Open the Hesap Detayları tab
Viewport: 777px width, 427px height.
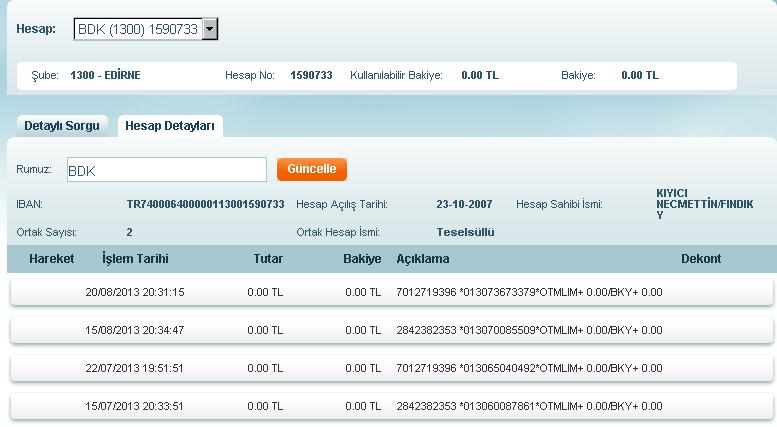[169, 127]
